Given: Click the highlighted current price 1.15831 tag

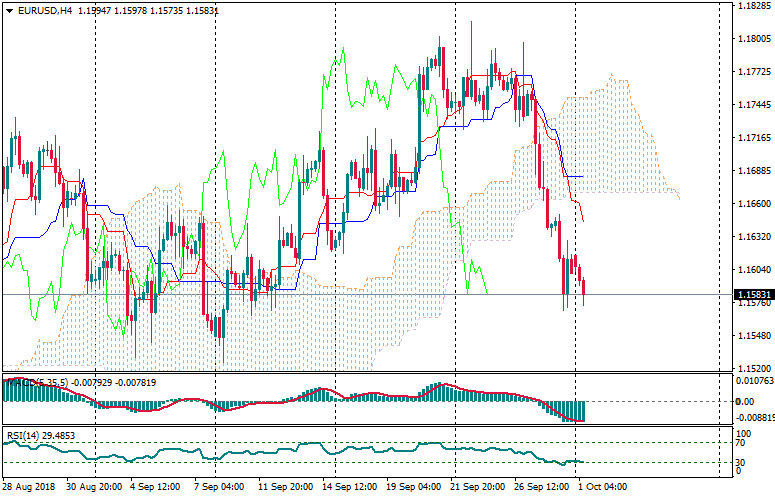Looking at the screenshot, I should point(752,295).
